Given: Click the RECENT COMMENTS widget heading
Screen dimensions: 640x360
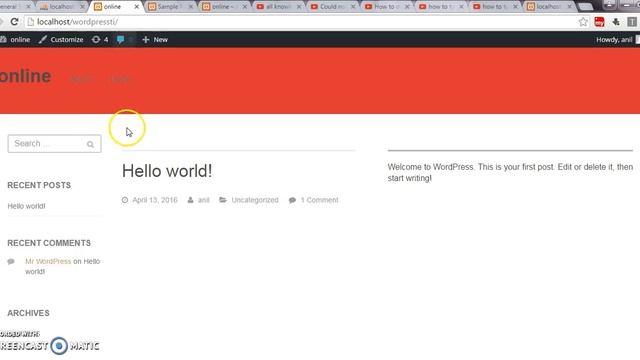Looking at the screenshot, I should point(49,243).
